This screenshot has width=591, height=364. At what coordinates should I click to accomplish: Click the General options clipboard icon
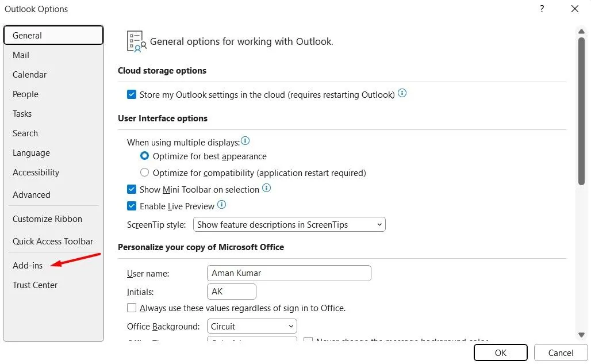pyautogui.click(x=136, y=41)
